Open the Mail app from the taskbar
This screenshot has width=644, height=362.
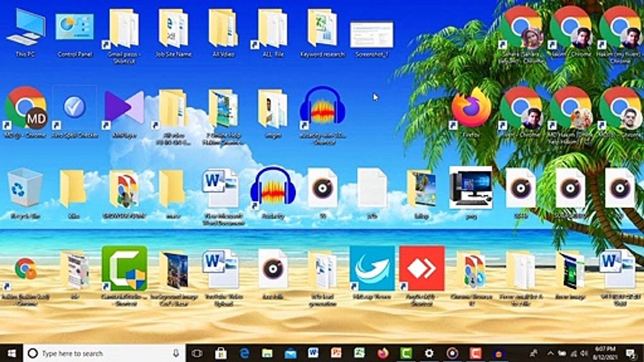(x=290, y=353)
